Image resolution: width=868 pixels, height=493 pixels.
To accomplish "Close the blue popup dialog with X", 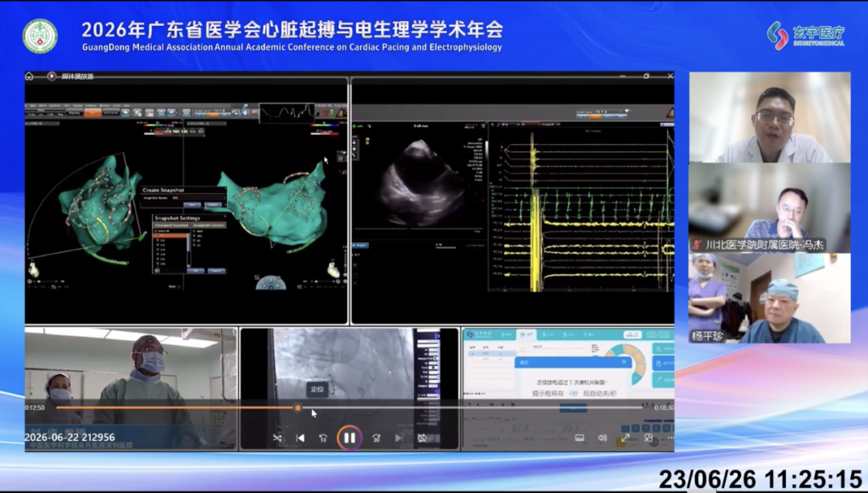I will point(624,362).
